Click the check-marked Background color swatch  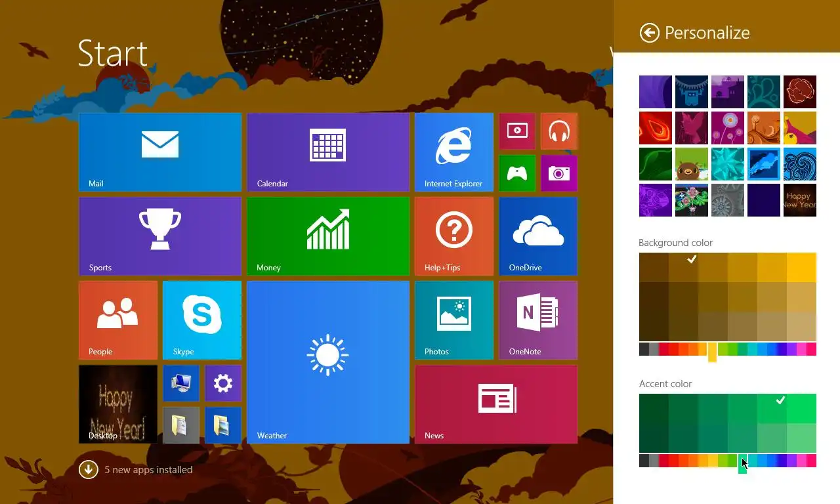tap(683, 267)
